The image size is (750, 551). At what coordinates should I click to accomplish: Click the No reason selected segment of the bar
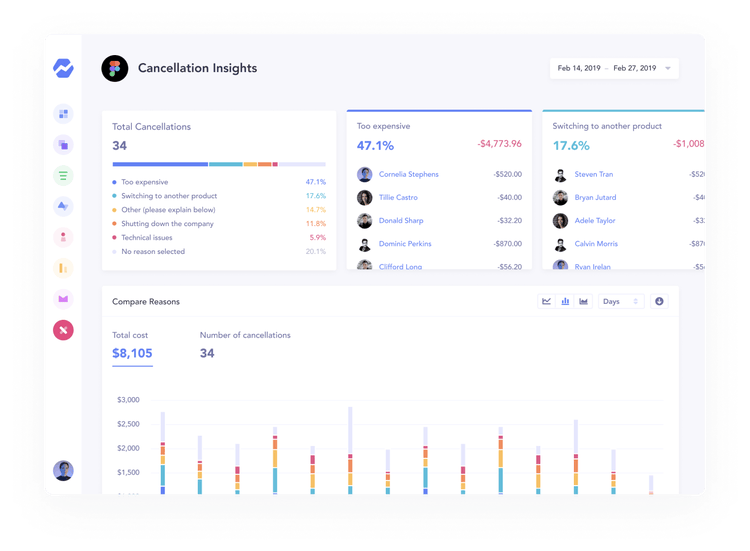pyautogui.click(x=302, y=164)
